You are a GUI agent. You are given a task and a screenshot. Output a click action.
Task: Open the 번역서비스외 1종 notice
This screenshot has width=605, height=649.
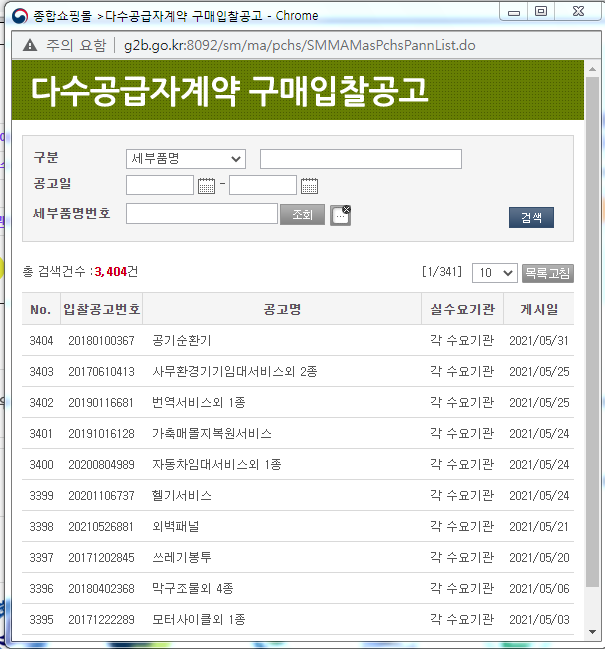[x=199, y=402]
